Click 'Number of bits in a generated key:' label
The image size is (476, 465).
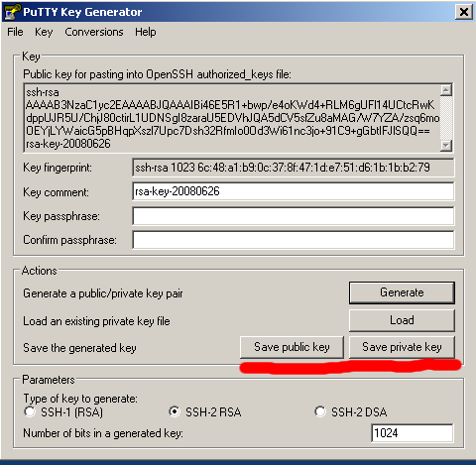[103, 433]
